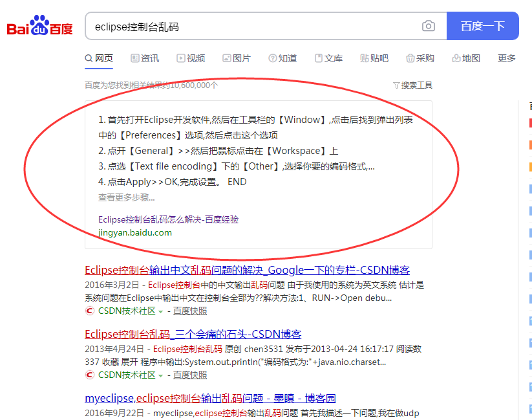
Task: Switch to the 资讯 tab
Action: [x=145, y=58]
